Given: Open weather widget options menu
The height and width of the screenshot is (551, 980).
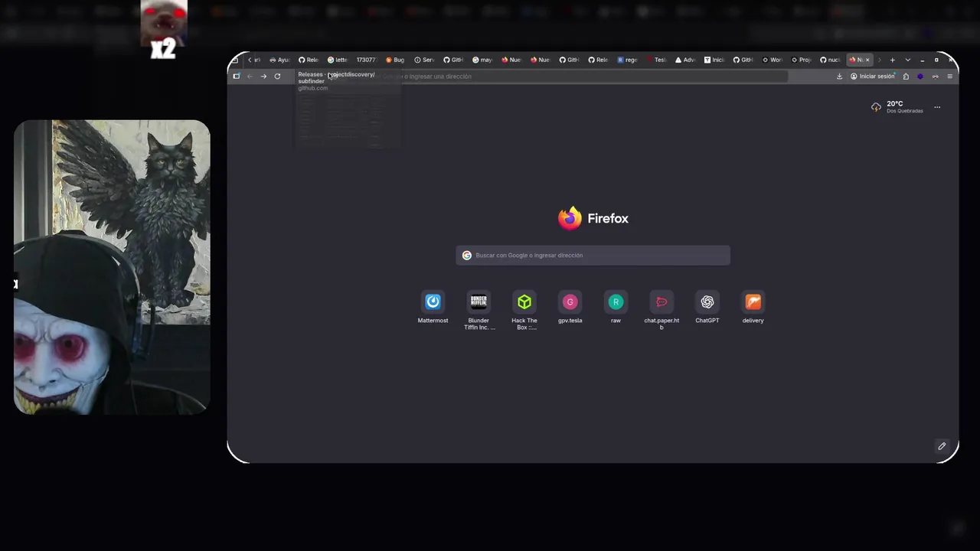Looking at the screenshot, I should 937,107.
